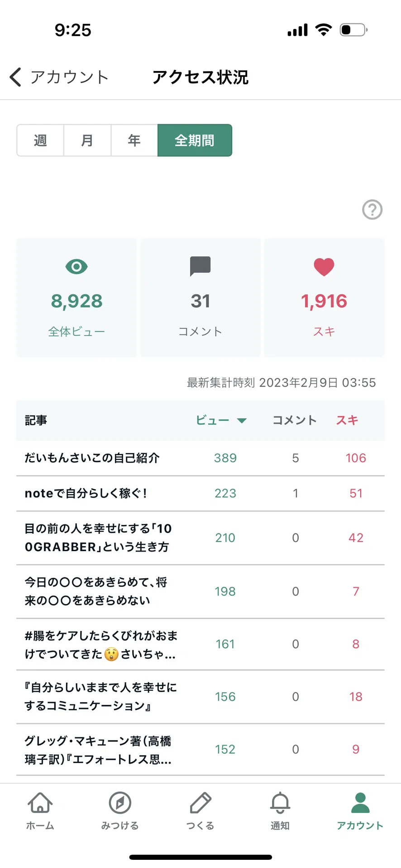Sort the table by コメント column
The height and width of the screenshot is (868, 401).
coord(295,420)
